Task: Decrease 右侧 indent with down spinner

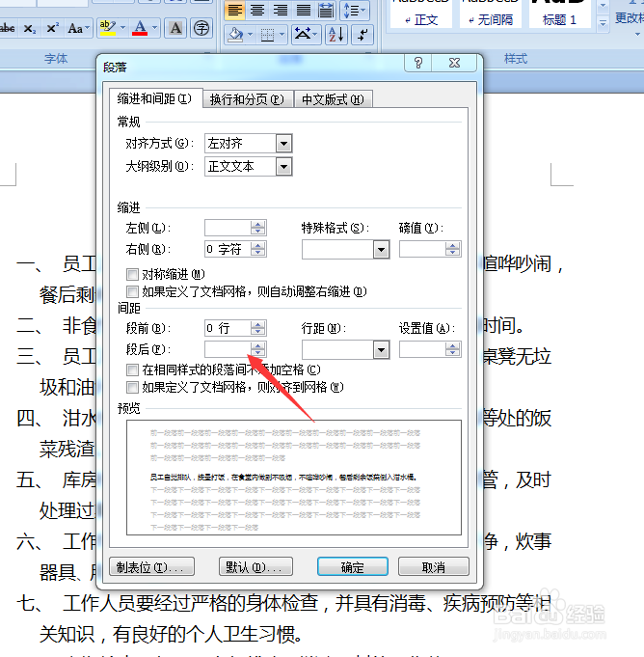Action: [258, 253]
